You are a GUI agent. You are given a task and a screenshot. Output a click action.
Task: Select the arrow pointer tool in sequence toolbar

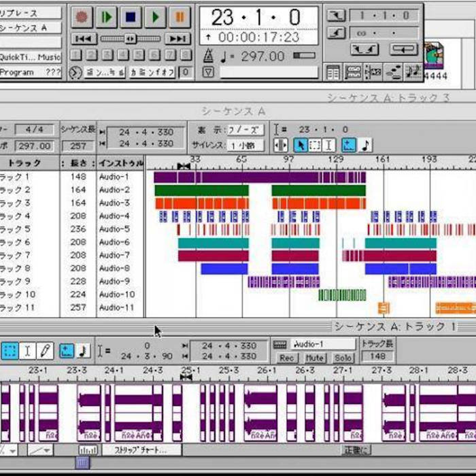pyautogui.click(x=301, y=145)
